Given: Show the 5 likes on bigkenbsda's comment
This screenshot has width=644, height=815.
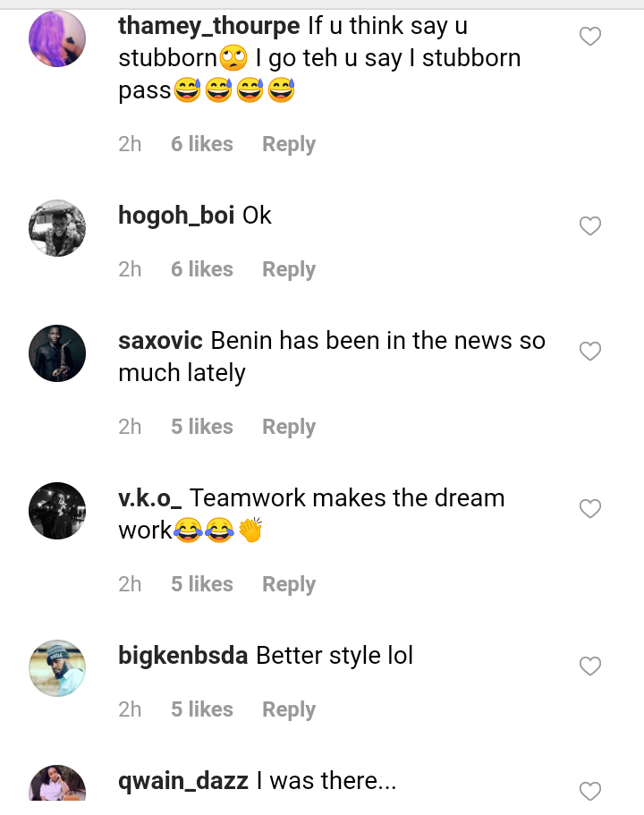Looking at the screenshot, I should 202,709.
